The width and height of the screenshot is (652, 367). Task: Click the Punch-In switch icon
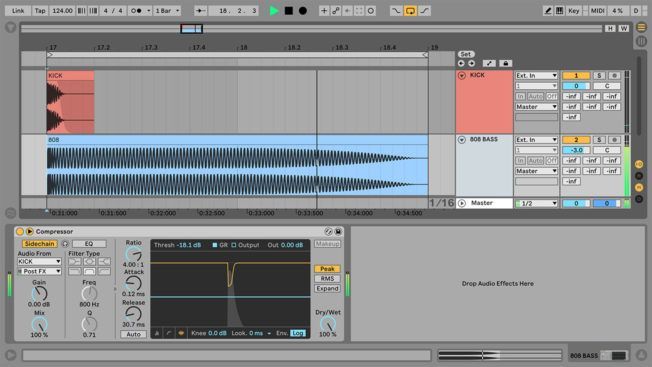396,11
